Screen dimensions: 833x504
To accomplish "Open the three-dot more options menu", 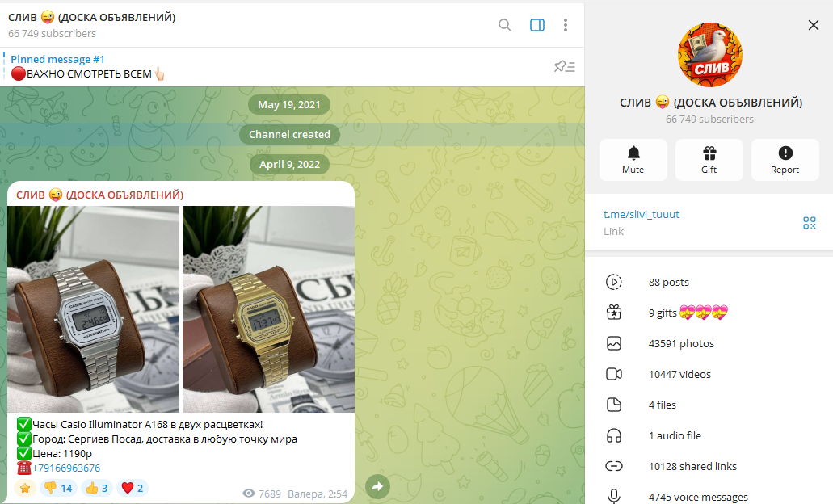I will click(566, 25).
